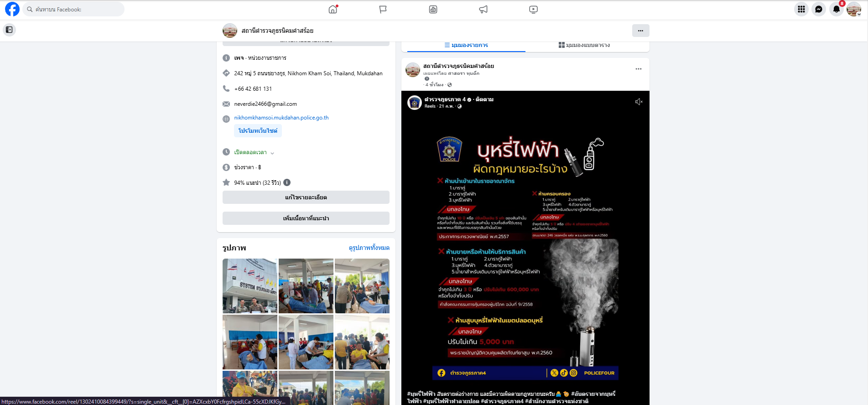This screenshot has width=868, height=405.
Task: Toggle the left sidebar panel
Action: point(9,30)
